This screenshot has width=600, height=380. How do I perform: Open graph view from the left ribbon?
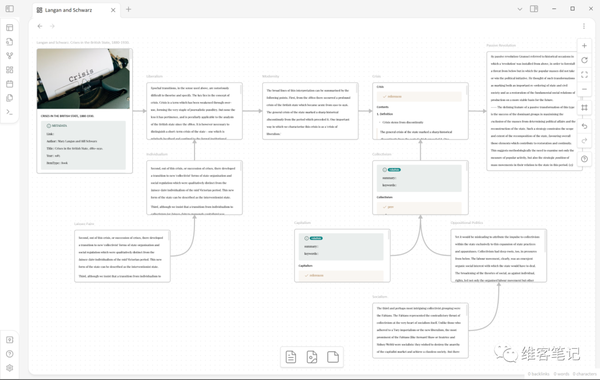coord(10,55)
